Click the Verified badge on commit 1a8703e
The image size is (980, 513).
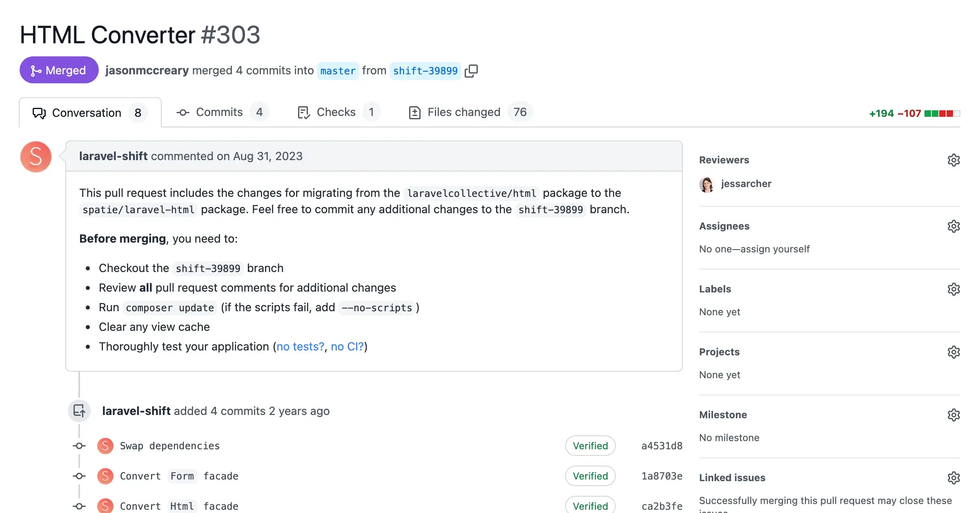[x=590, y=476]
